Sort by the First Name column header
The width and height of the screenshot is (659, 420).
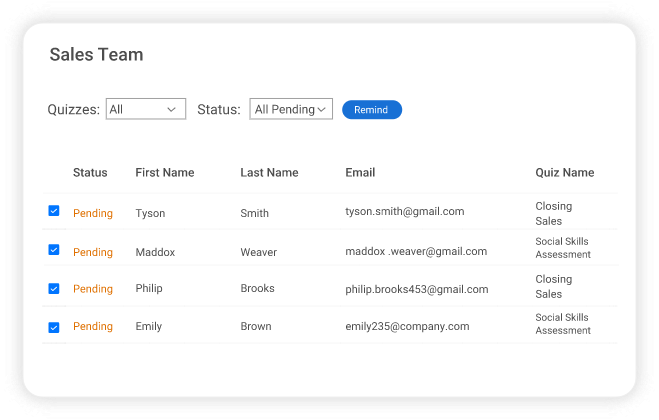point(165,173)
